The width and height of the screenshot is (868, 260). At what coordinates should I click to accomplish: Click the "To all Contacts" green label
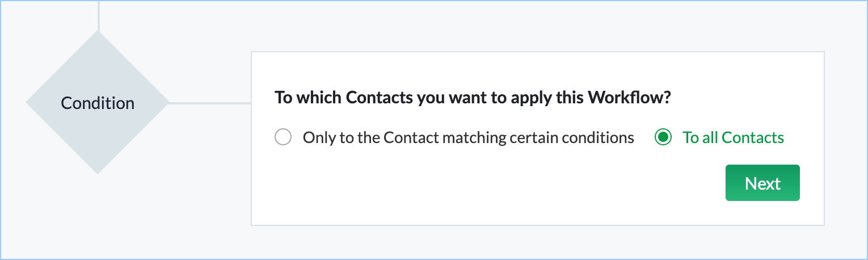pyautogui.click(x=733, y=137)
